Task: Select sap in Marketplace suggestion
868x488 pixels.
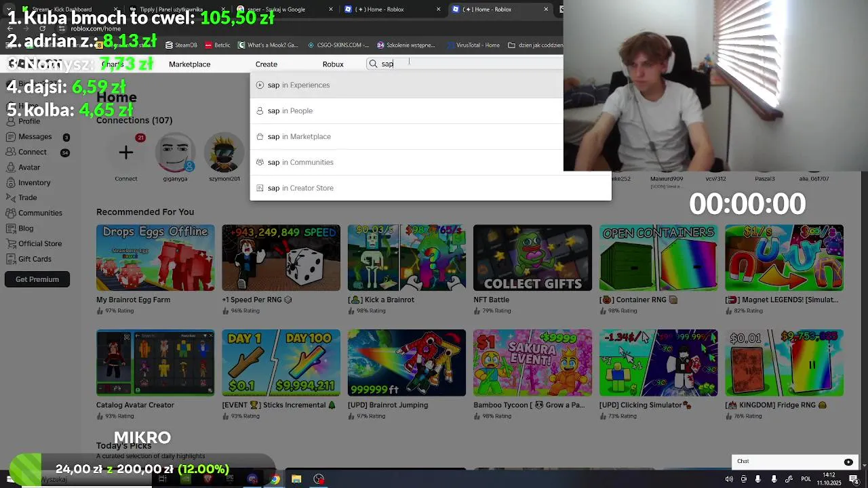Action: (431, 137)
